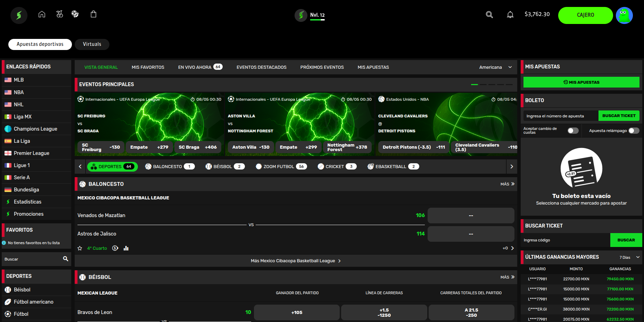
Task: Click the Nvl. 12 level progress bar
Action: tap(317, 20)
